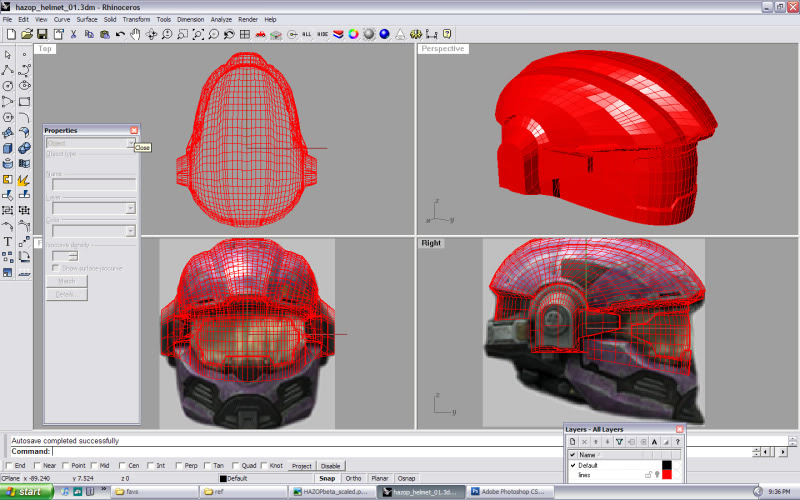Click the red color swatch of lines layer
Viewport: 800px width, 500px height.
(667, 474)
